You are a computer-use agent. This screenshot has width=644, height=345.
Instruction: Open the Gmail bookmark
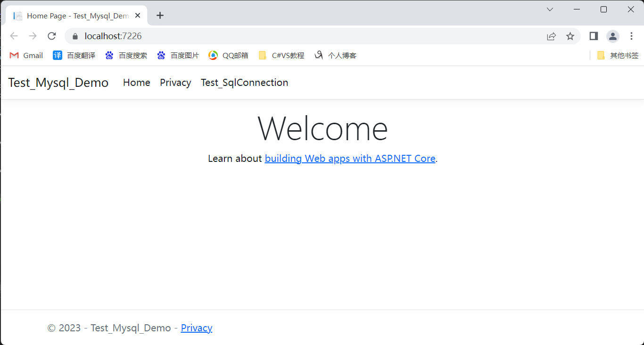(x=26, y=55)
